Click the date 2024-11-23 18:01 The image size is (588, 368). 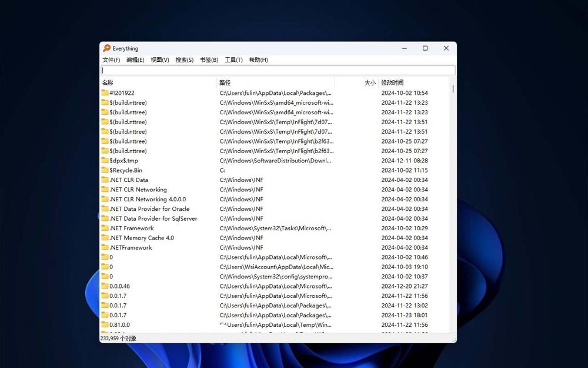click(x=405, y=315)
